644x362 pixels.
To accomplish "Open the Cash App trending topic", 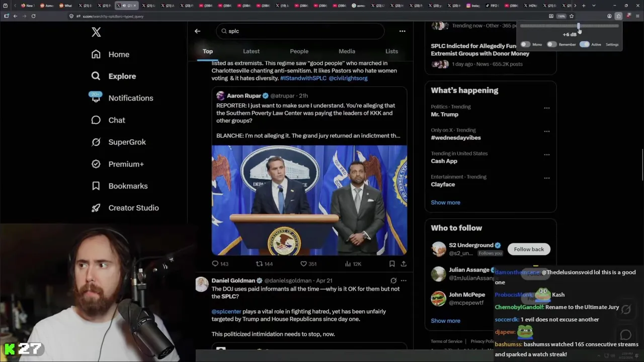I will [444, 161].
